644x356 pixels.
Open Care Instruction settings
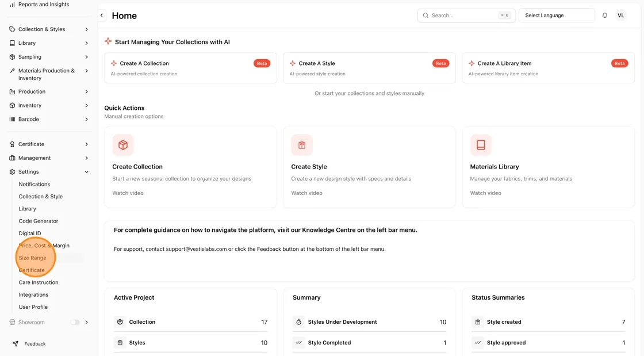pos(38,282)
